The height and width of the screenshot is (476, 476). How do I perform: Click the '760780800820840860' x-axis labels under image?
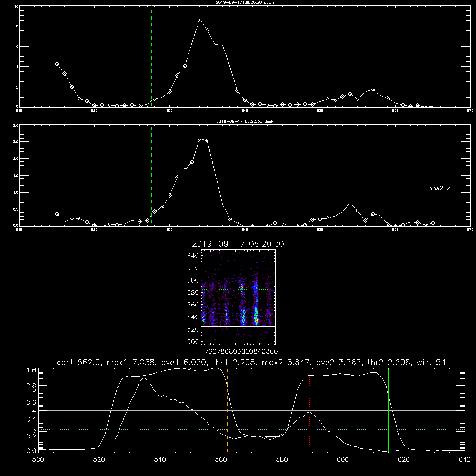241,352
